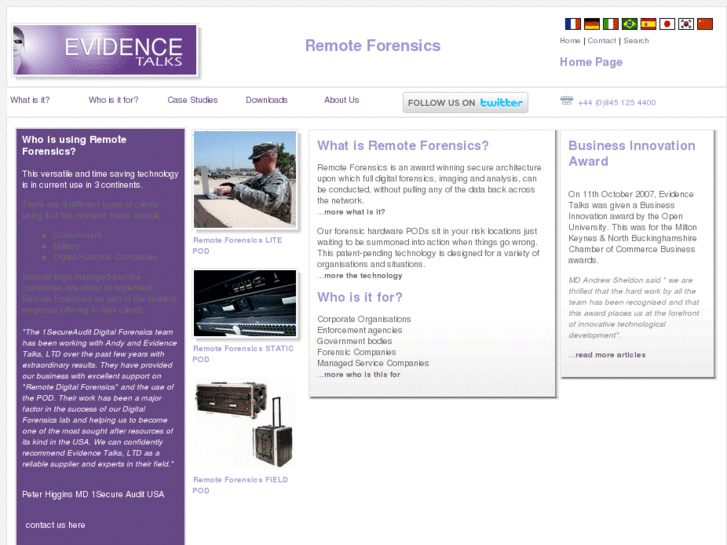Click 'Government bodies' in the list

click(354, 341)
